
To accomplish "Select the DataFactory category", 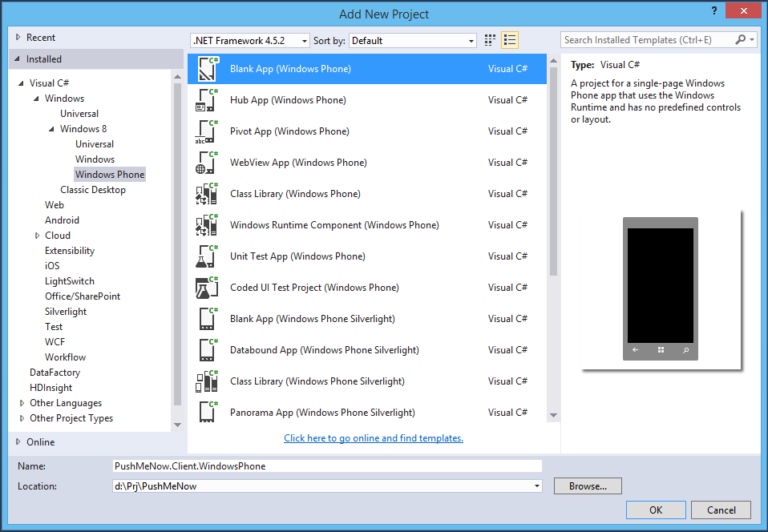I will point(55,373).
